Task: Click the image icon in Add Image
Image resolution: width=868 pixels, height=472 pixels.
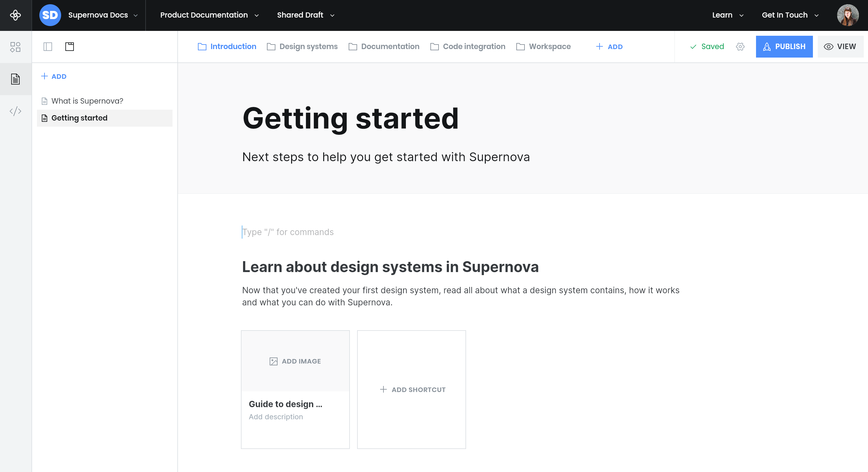Action: pos(273,361)
